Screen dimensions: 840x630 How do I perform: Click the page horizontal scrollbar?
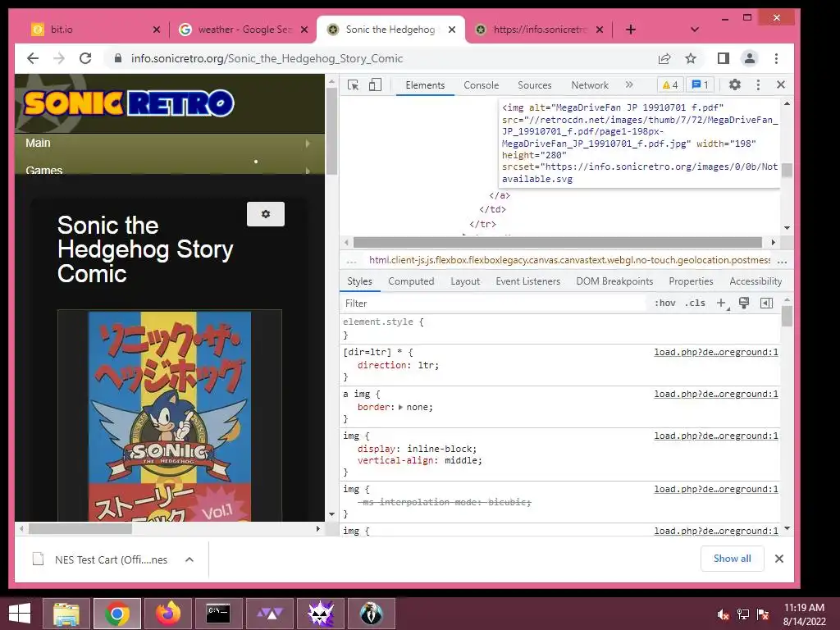80,529
